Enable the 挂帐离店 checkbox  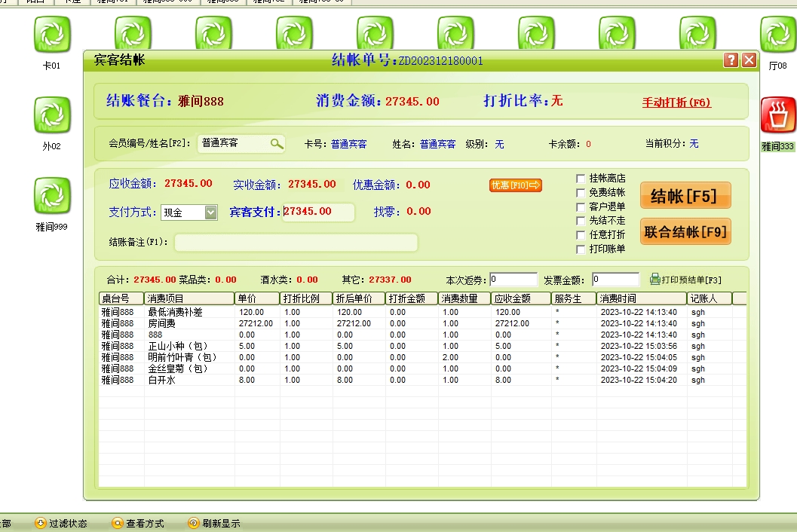click(x=581, y=179)
